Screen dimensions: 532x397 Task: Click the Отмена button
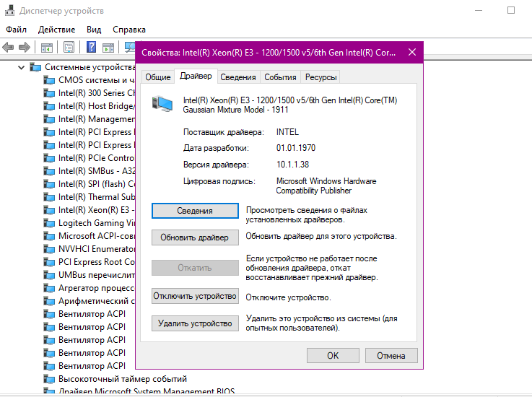tap(391, 356)
